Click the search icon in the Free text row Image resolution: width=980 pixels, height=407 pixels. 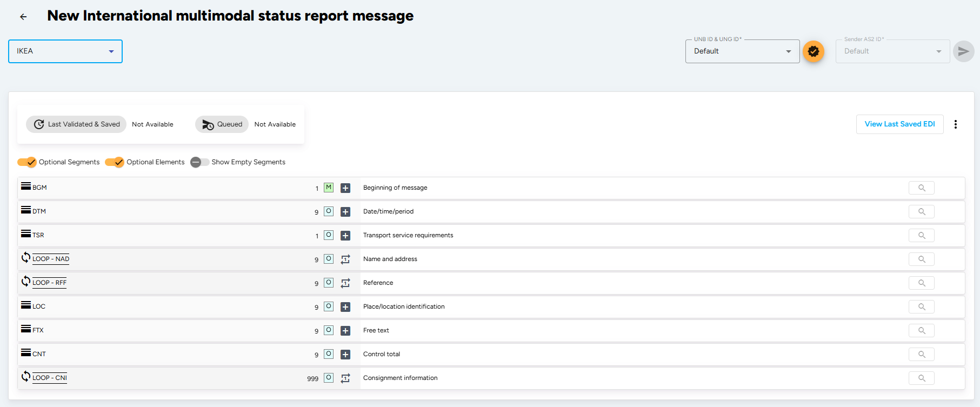pos(922,331)
